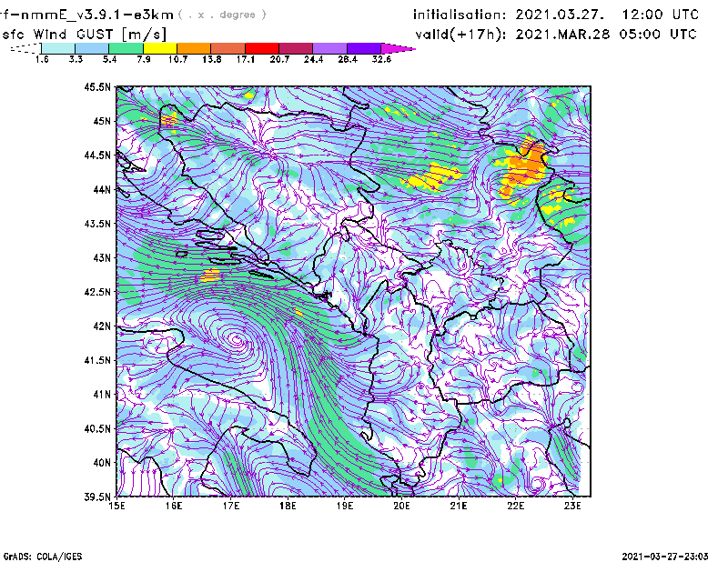Image resolution: width=728 pixels, height=562 pixels.
Task: Click the '42N' latitude label
Action: (x=102, y=326)
